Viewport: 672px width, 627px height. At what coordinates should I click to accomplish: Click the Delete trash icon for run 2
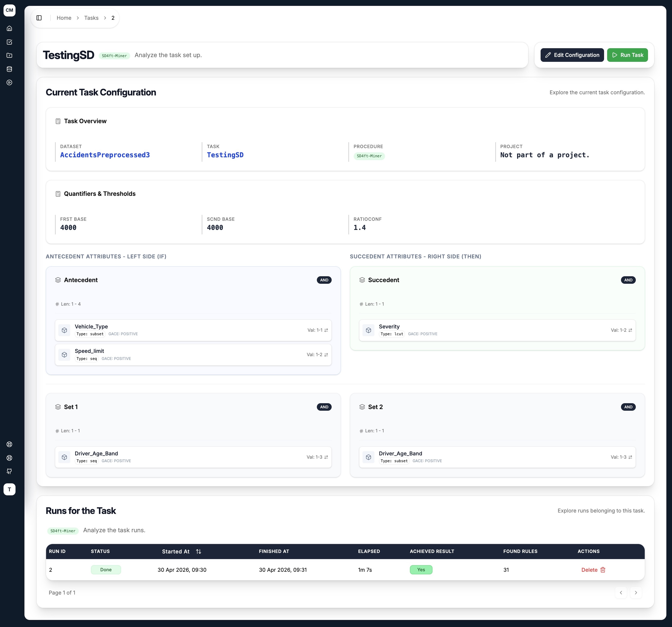603,570
